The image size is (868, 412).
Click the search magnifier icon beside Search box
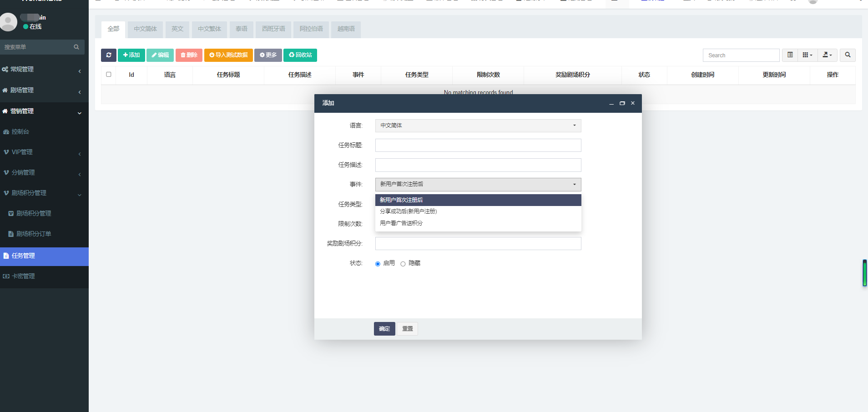pos(848,55)
